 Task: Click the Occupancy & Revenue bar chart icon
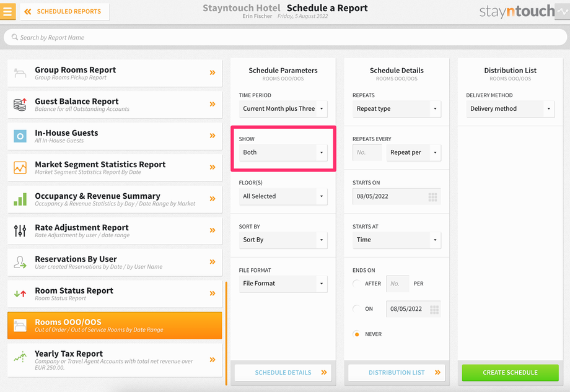[x=20, y=199]
